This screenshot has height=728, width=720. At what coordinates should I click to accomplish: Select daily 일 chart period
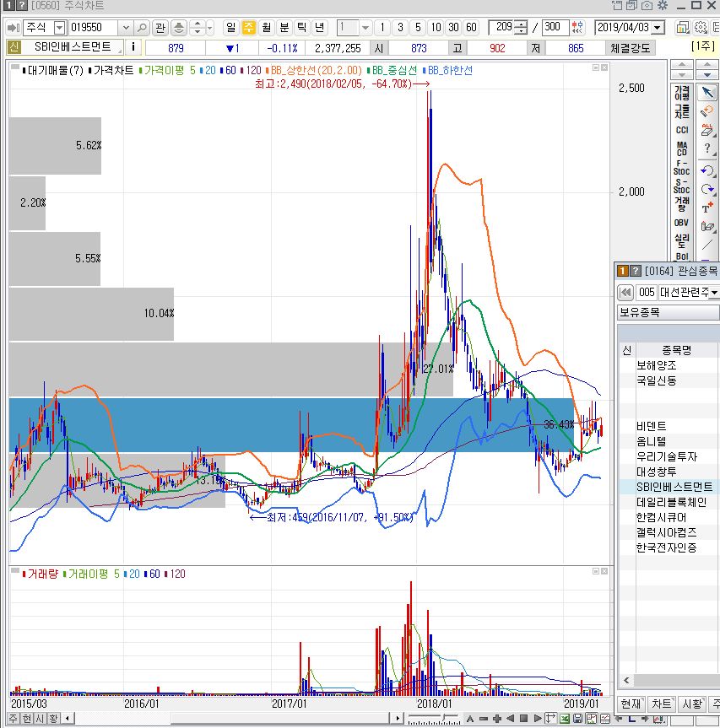[231, 27]
